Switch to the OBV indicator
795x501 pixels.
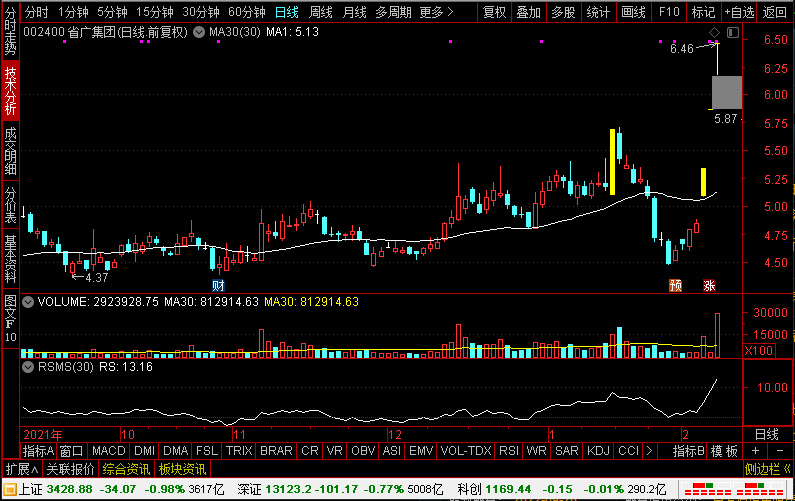[363, 451]
